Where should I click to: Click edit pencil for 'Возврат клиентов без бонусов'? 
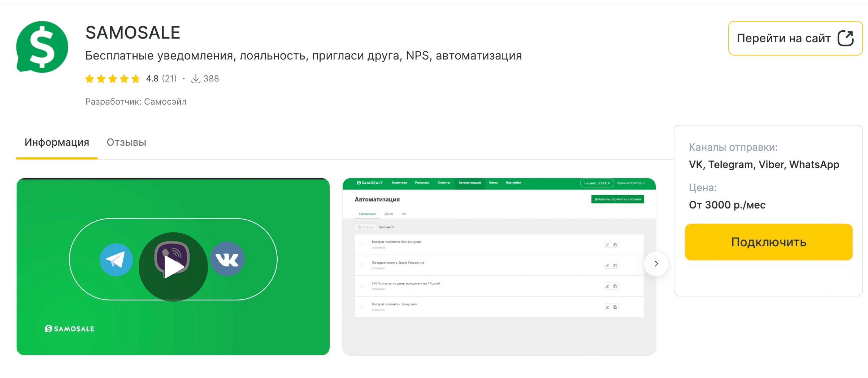pyautogui.click(x=607, y=245)
